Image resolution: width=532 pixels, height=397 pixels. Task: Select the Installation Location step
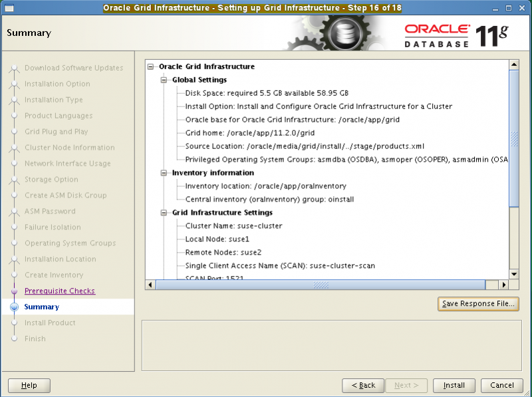click(x=60, y=259)
